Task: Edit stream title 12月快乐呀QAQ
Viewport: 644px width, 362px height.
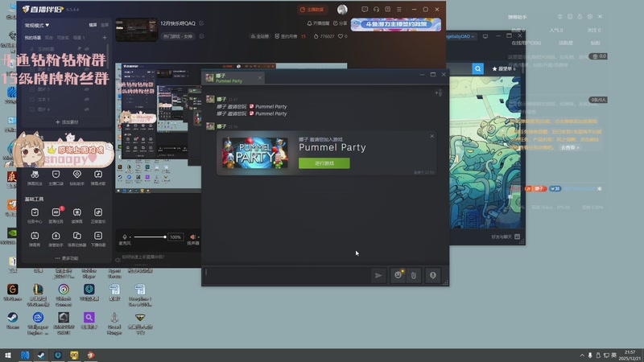Action: 201,23
